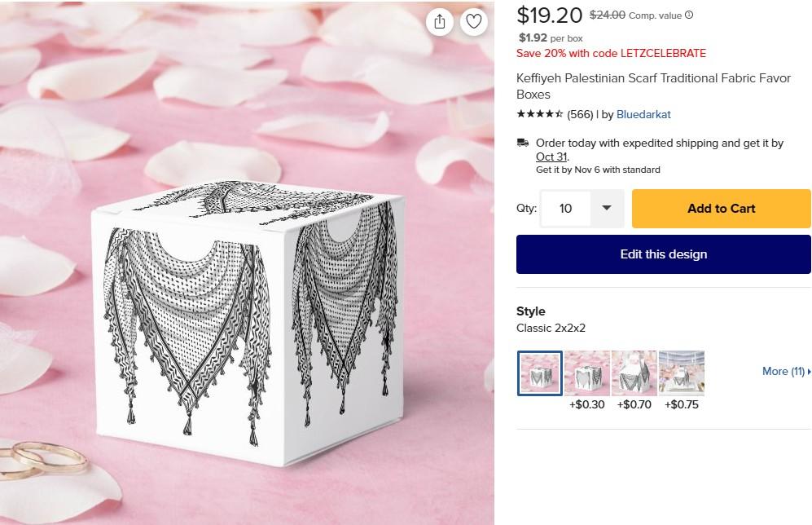812x525 pixels.
Task: Visit the Bluedarkat designer page
Action: coord(643,114)
